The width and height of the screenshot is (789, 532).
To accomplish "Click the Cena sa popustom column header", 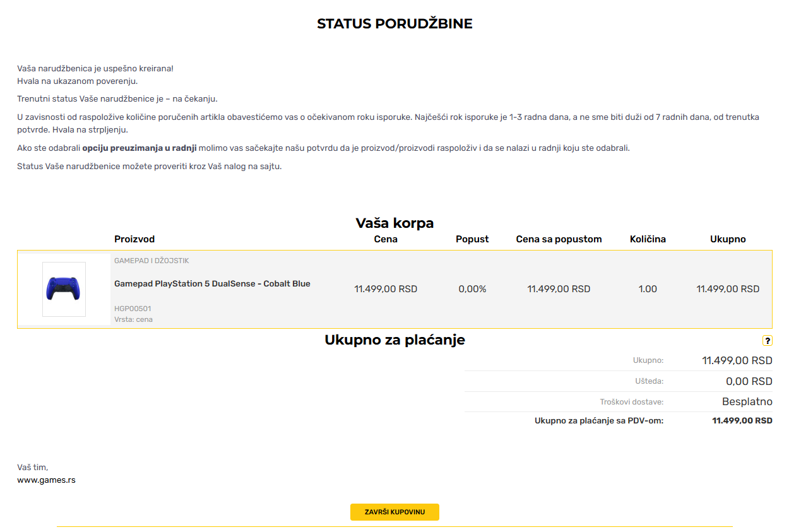I will pos(559,239).
